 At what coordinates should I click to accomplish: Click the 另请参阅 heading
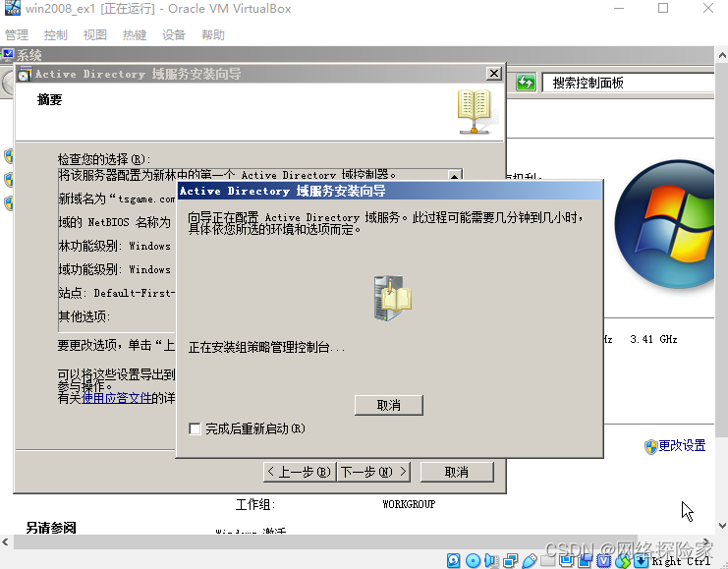[x=51, y=528]
